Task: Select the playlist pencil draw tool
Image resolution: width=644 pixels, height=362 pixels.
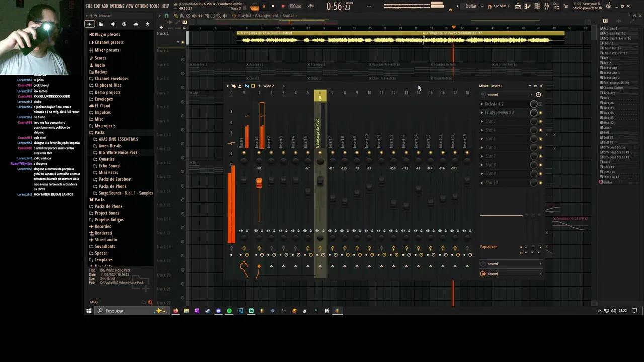Action: coord(176,16)
